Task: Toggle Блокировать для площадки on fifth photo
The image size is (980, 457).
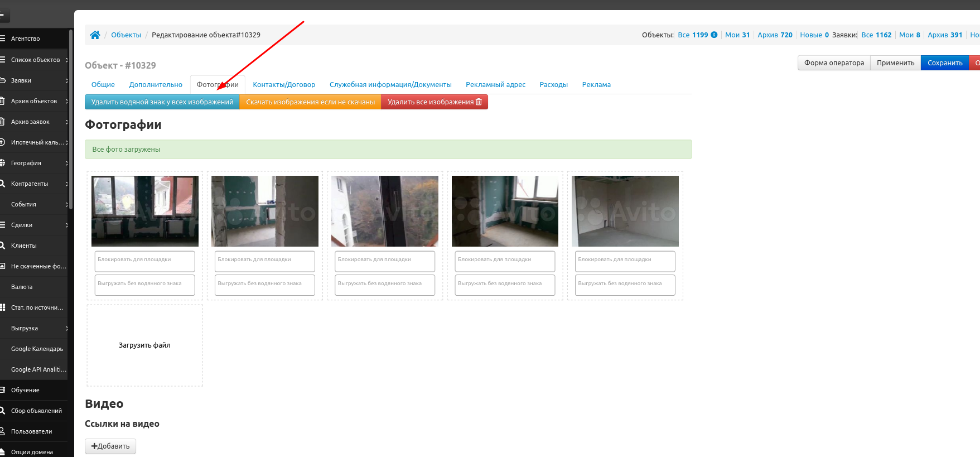Action: [x=625, y=261]
